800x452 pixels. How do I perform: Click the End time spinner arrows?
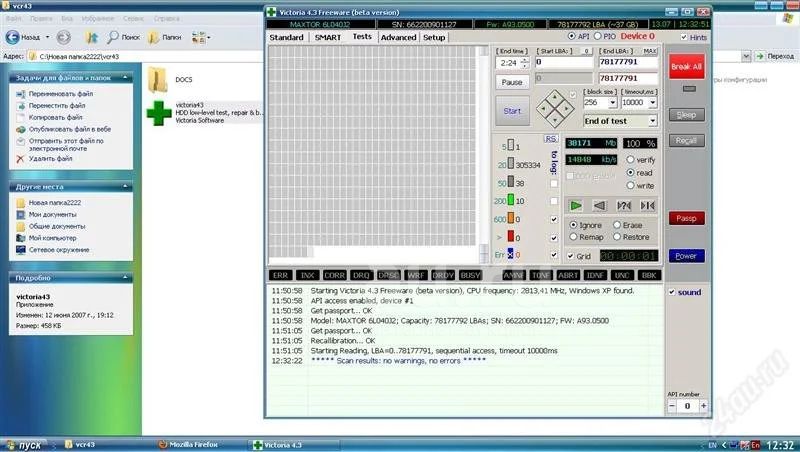click(x=524, y=63)
